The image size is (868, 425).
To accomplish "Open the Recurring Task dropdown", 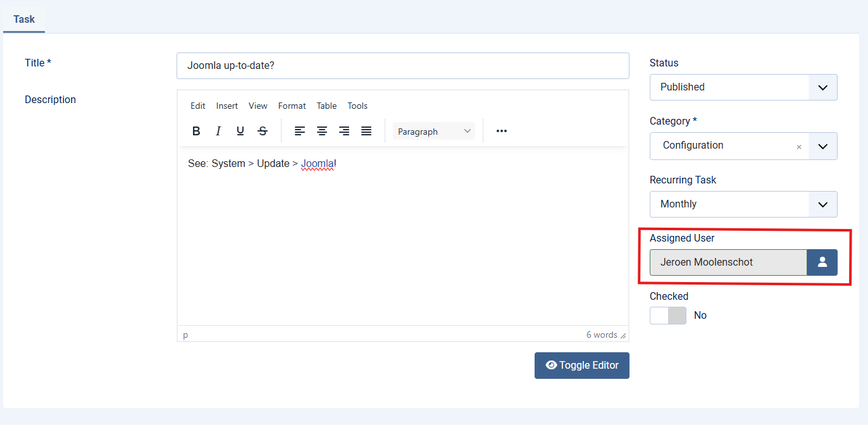I will tap(743, 204).
